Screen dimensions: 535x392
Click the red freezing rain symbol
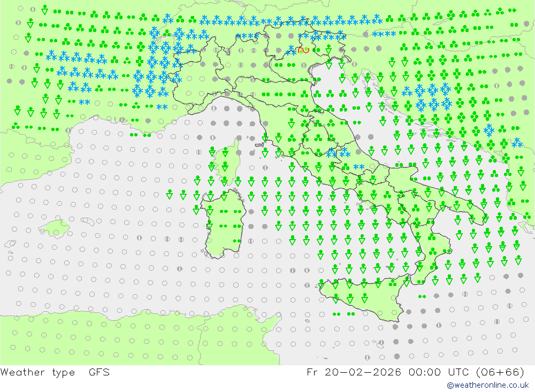pyautogui.click(x=303, y=50)
